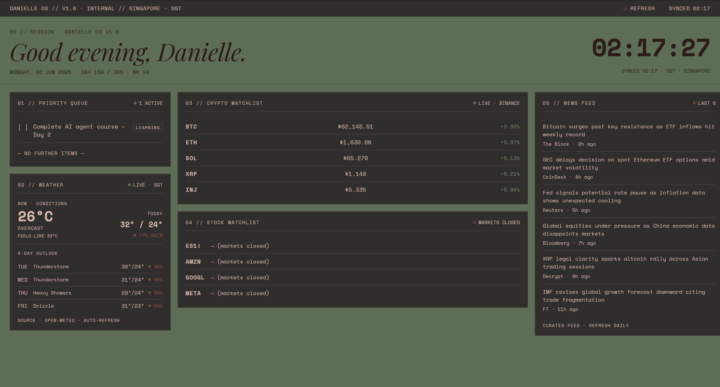720x387 pixels.
Task: Click the INJ ticker row
Action: click(x=353, y=190)
